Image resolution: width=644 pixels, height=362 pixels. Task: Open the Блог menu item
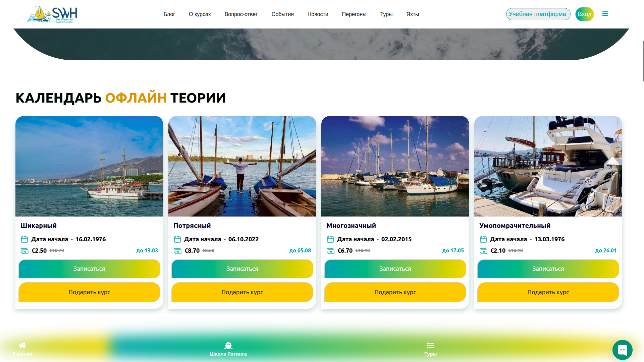(169, 14)
